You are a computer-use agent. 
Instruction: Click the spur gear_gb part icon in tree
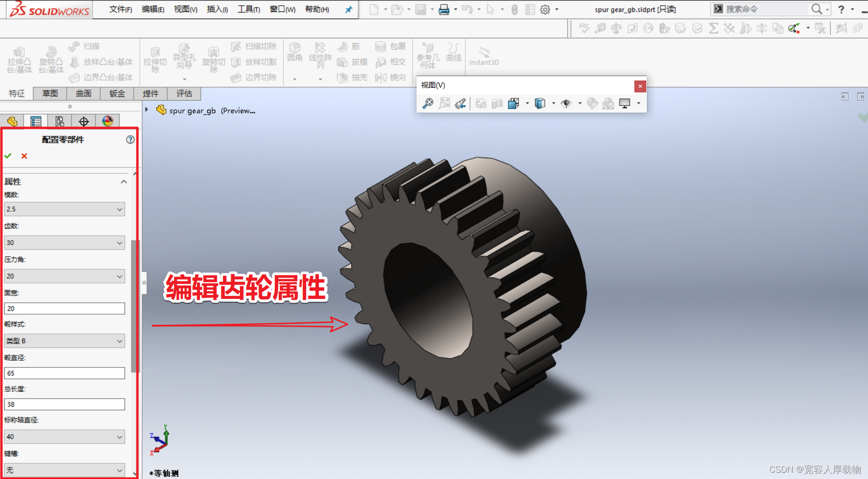[161, 110]
